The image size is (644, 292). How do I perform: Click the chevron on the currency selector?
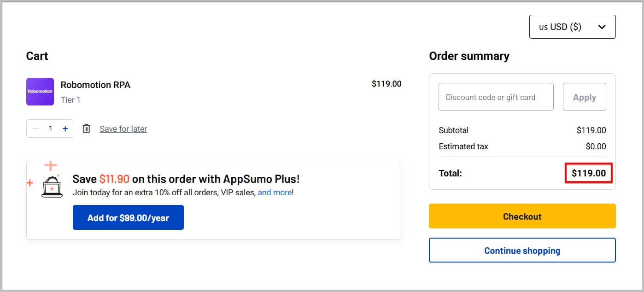pos(601,27)
